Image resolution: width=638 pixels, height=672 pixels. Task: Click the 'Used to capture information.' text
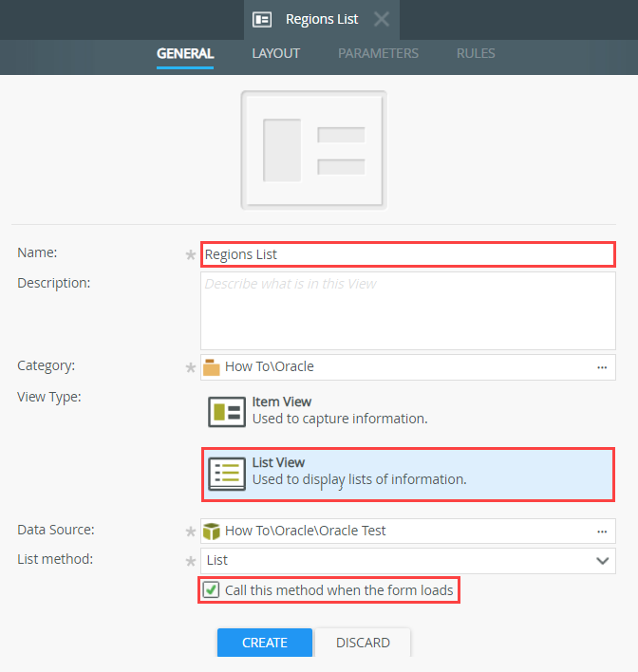click(x=340, y=419)
